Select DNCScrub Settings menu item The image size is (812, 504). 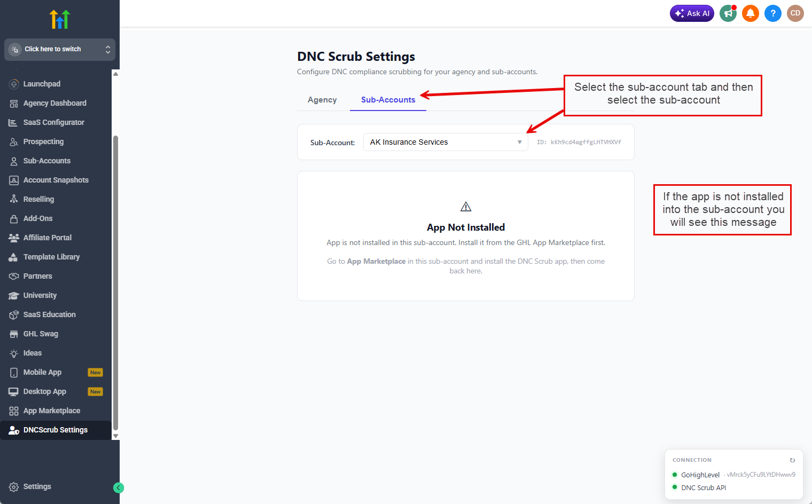click(56, 430)
